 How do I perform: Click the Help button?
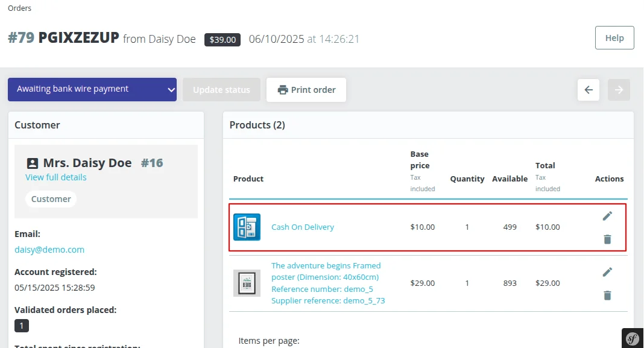click(x=614, y=37)
